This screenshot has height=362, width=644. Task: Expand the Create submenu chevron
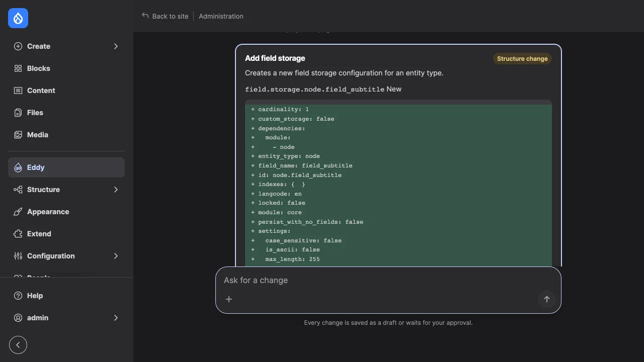[116, 46]
